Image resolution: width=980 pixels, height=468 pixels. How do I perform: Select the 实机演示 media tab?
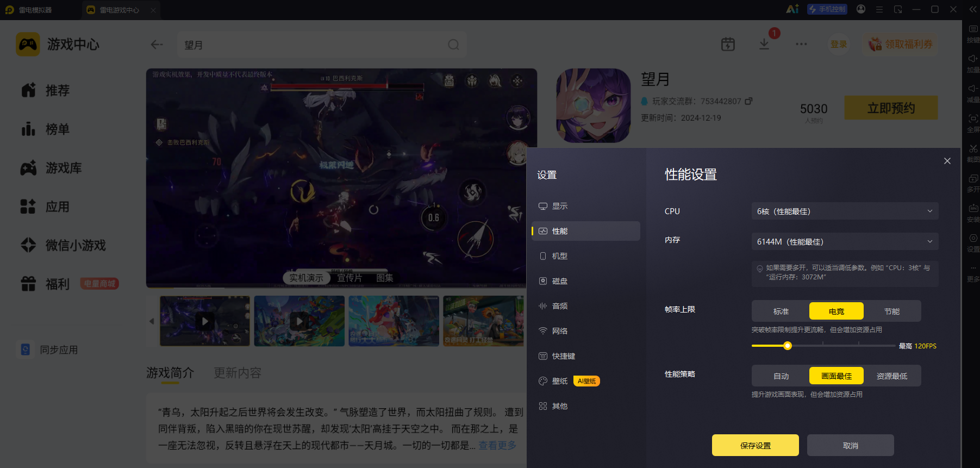tap(306, 278)
